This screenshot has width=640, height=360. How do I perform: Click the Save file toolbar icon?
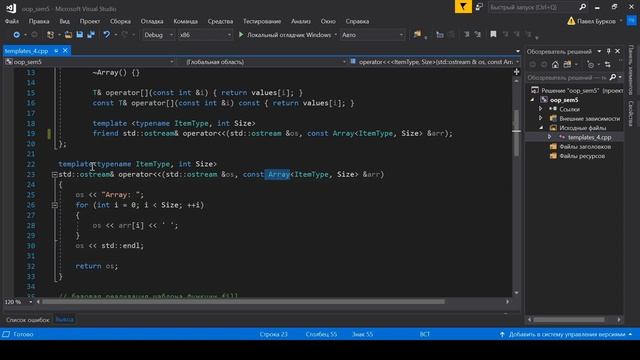[x=80, y=35]
